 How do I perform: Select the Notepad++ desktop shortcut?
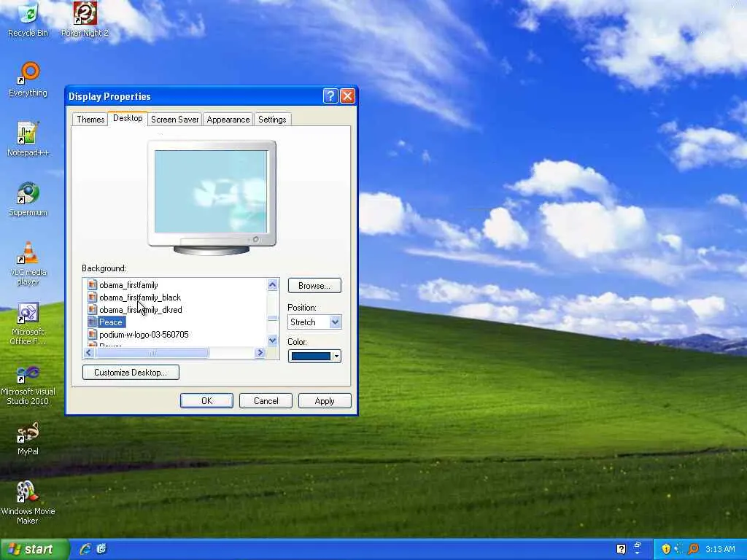[x=28, y=139]
